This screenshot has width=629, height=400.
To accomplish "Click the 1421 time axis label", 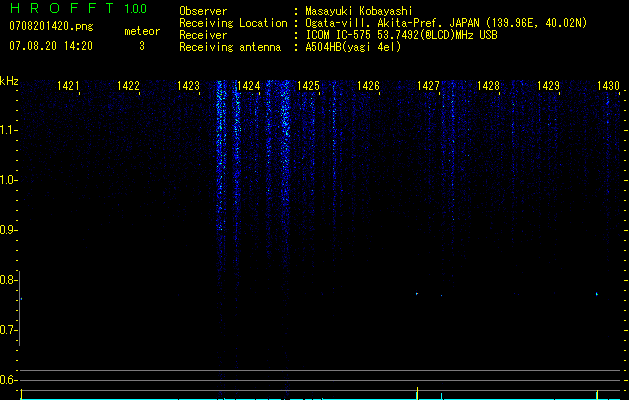I will coord(68,86).
